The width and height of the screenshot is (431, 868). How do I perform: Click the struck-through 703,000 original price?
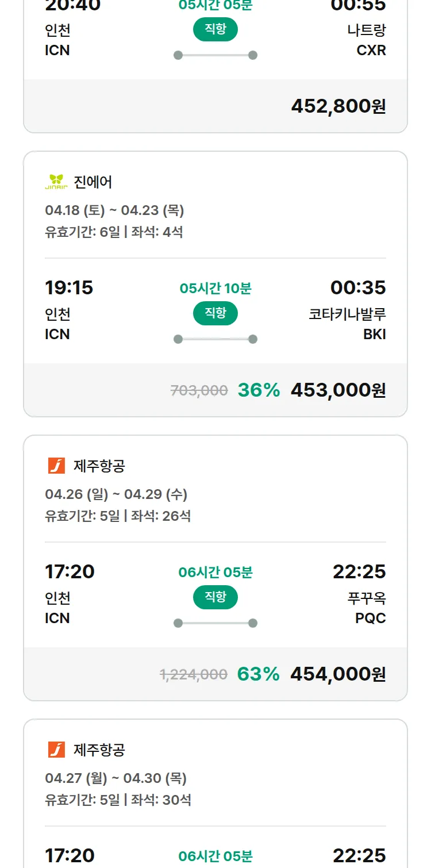click(199, 390)
